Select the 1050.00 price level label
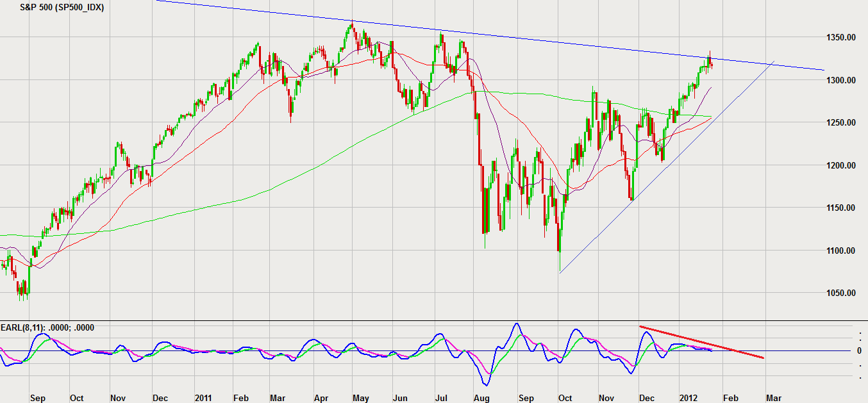The width and height of the screenshot is (868, 403). click(840, 293)
